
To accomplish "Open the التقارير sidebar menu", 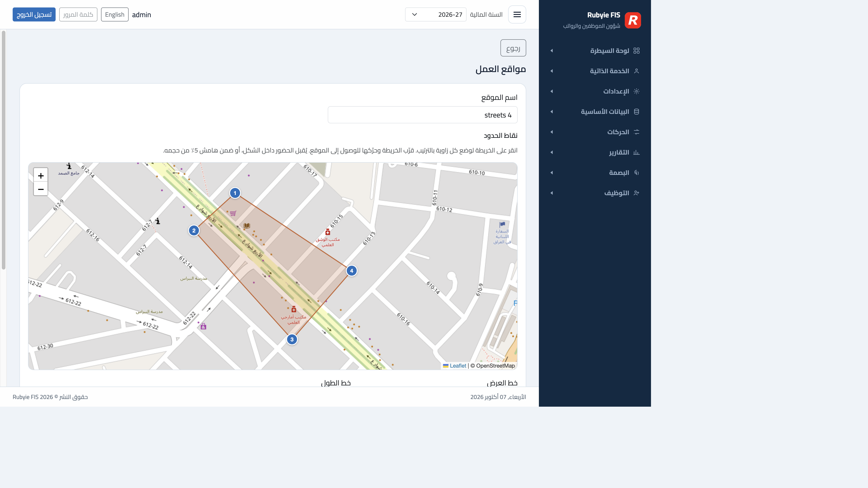I will point(595,152).
